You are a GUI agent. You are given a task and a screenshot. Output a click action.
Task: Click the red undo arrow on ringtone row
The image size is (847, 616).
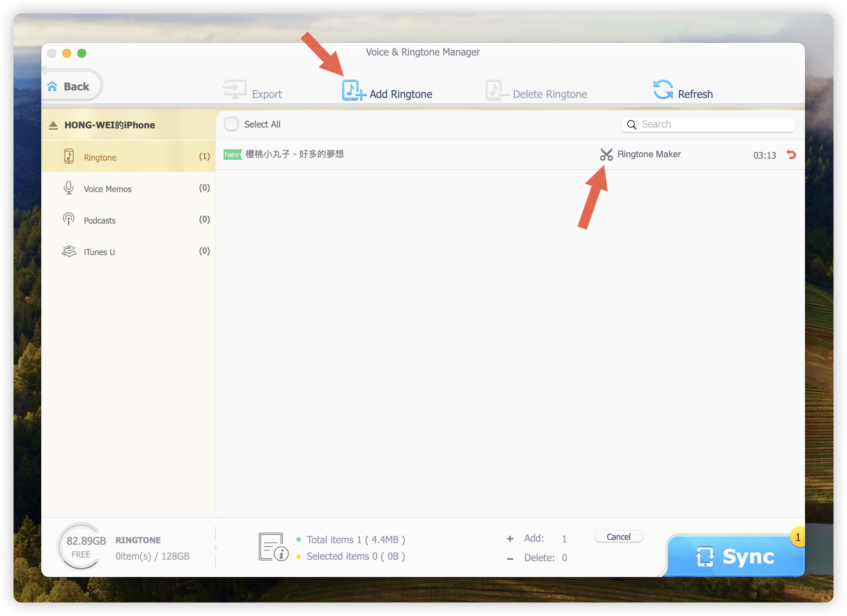click(791, 155)
